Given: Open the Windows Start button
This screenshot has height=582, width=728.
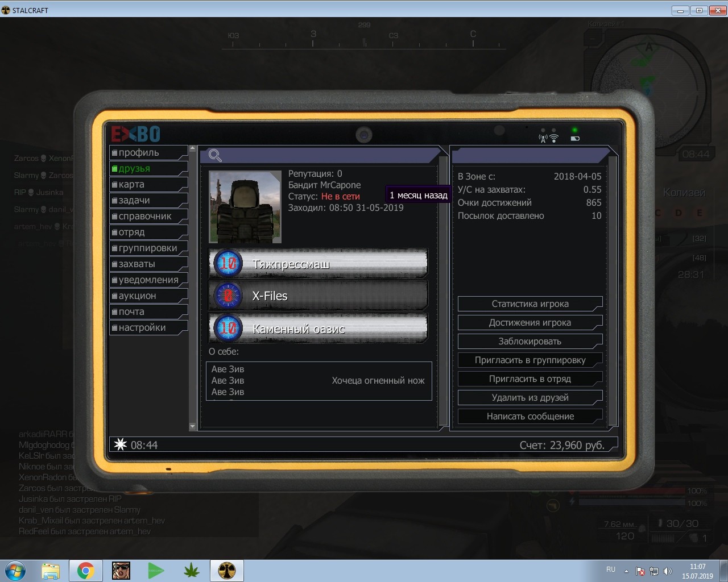Looking at the screenshot, I should point(15,571).
